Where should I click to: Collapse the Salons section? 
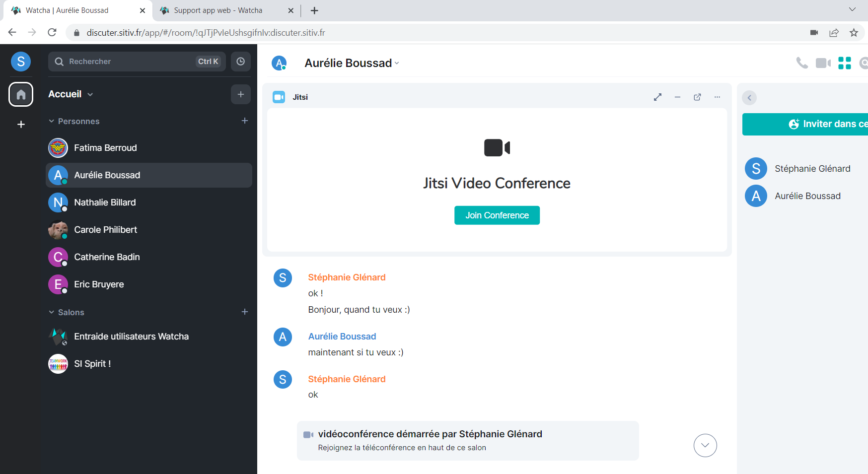(52, 312)
